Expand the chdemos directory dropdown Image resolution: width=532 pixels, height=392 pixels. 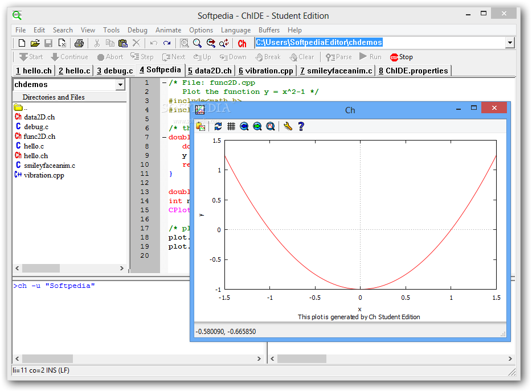[120, 84]
